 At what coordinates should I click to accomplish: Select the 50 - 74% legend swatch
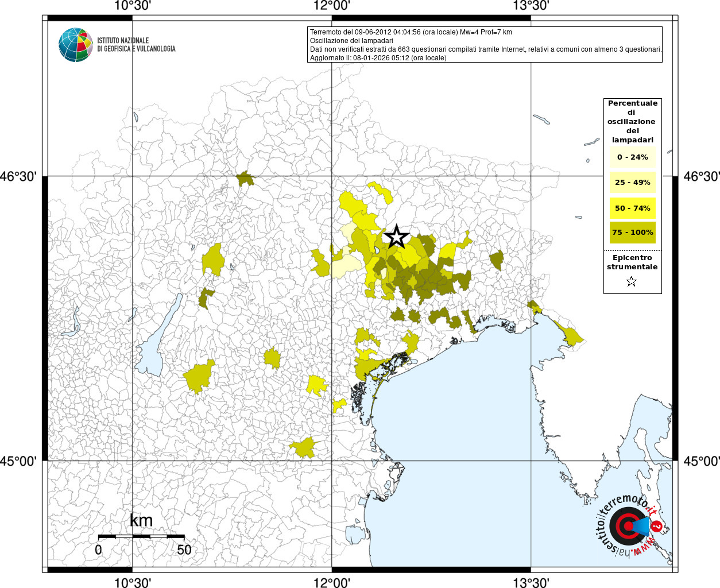[633, 208]
